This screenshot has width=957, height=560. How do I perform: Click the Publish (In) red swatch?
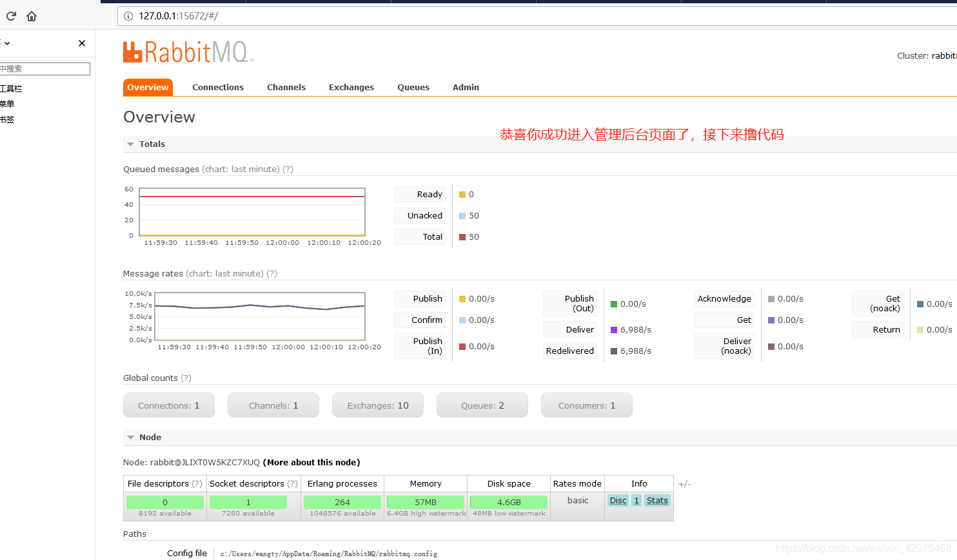point(462,347)
